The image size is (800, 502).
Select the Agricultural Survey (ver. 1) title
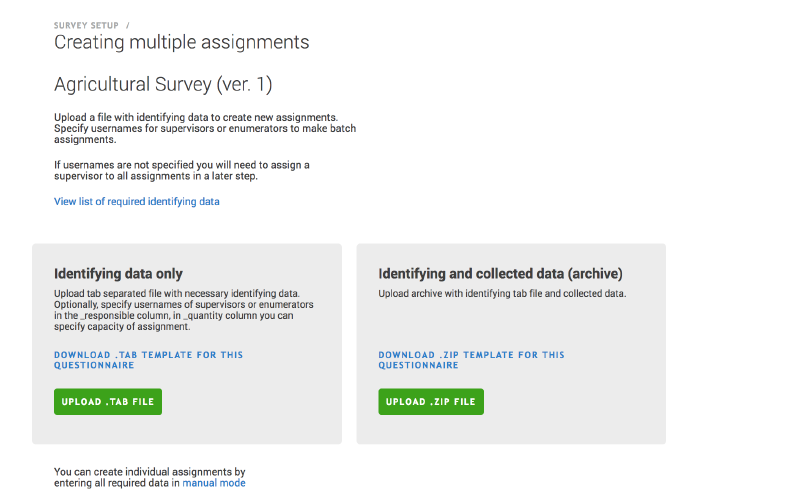[x=163, y=84]
